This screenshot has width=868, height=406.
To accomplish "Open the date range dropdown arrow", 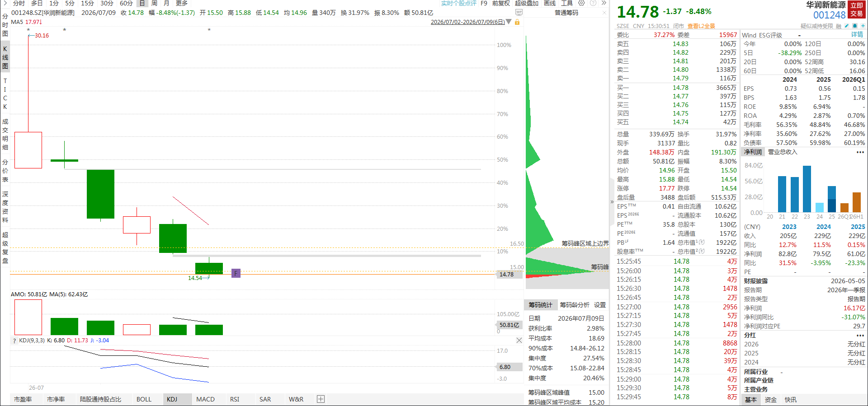I will tap(509, 22).
